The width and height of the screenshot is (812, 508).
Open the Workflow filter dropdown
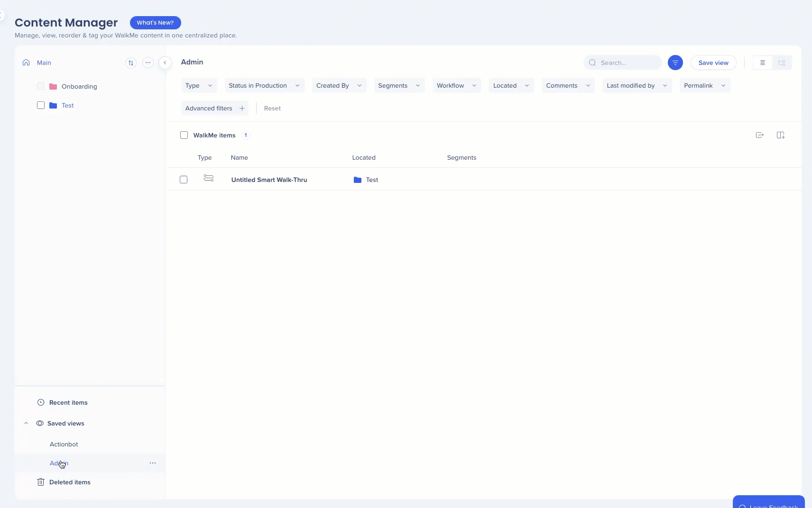pyautogui.click(x=457, y=85)
